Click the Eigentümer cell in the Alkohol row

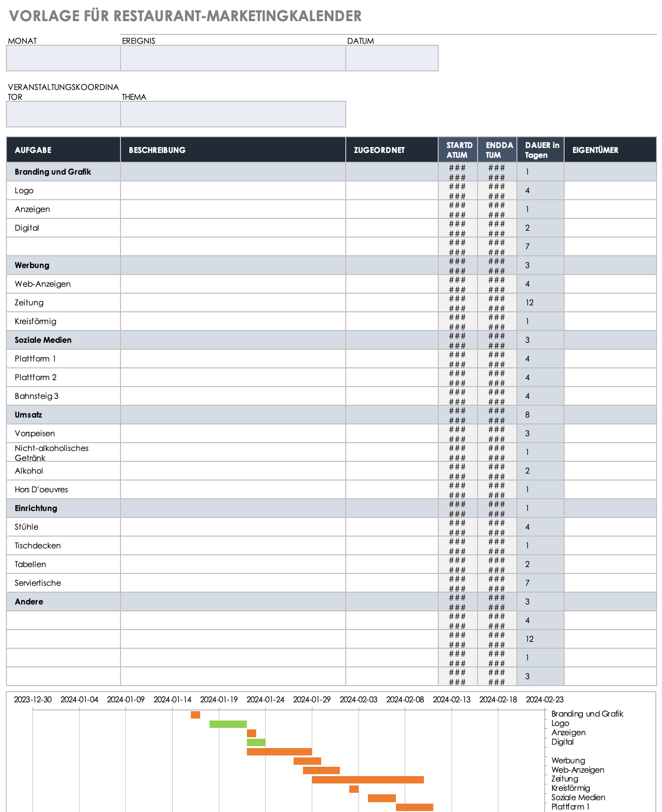point(610,471)
